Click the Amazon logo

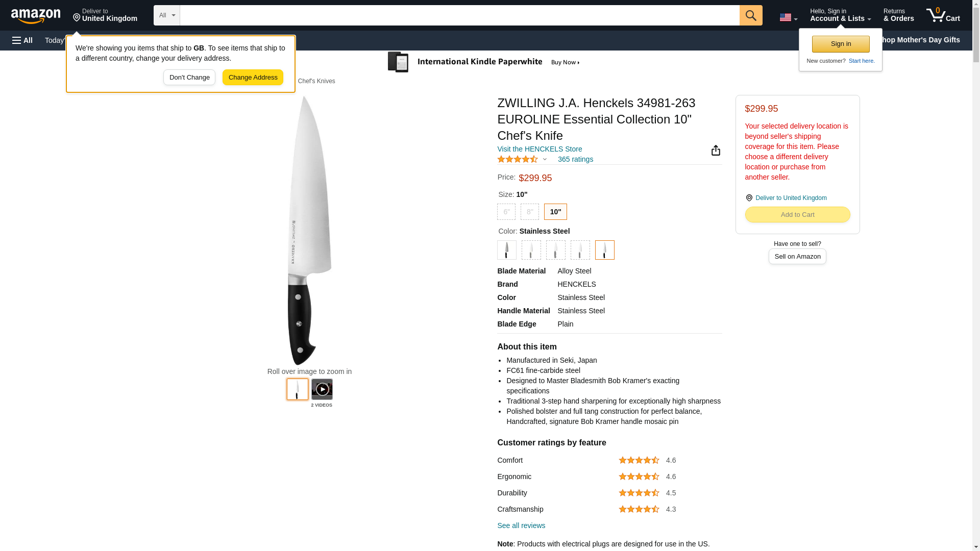coord(36,16)
